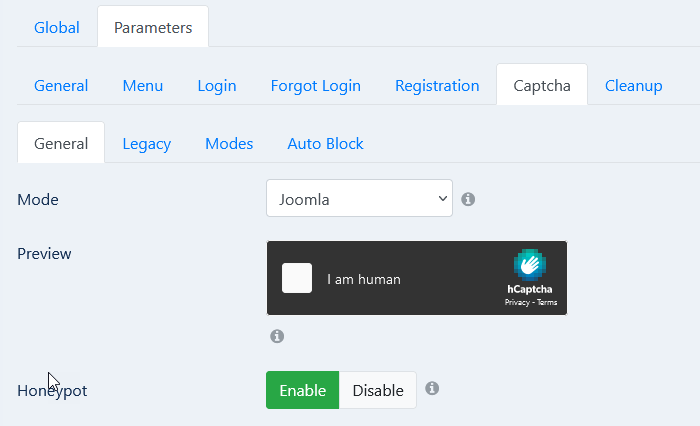Image resolution: width=700 pixels, height=426 pixels.
Task: Switch to the Global tab
Action: point(57,28)
